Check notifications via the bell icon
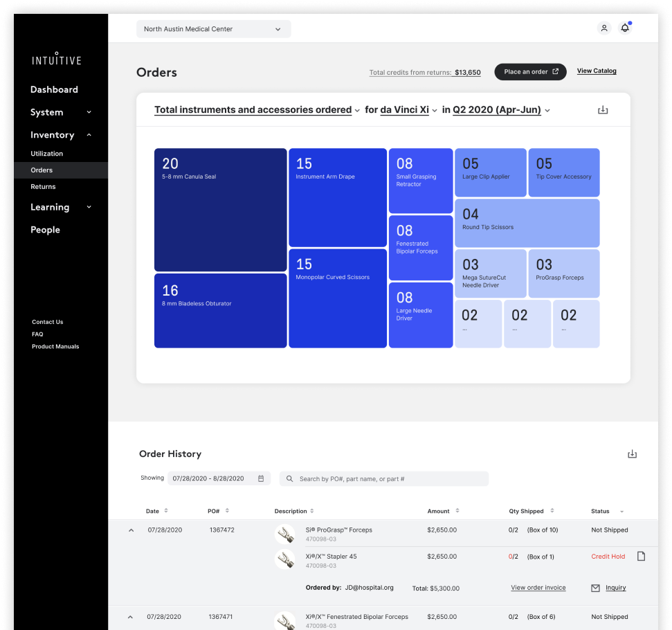Screen dimensions: 672x630 (625, 28)
